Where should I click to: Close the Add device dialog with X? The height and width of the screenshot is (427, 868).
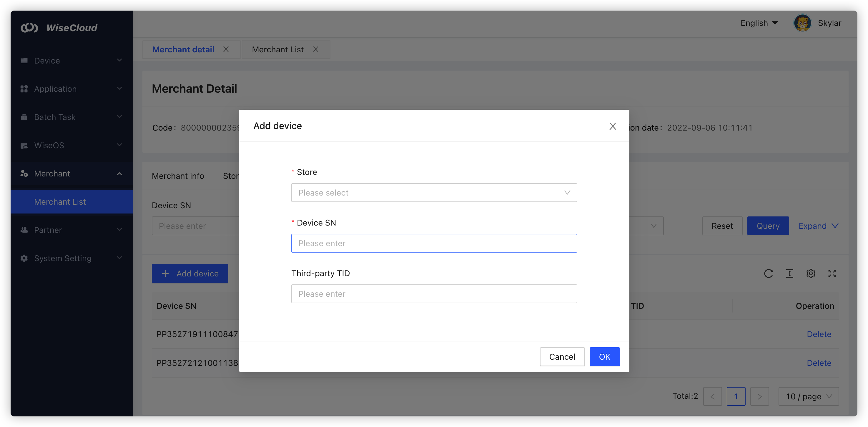click(613, 126)
